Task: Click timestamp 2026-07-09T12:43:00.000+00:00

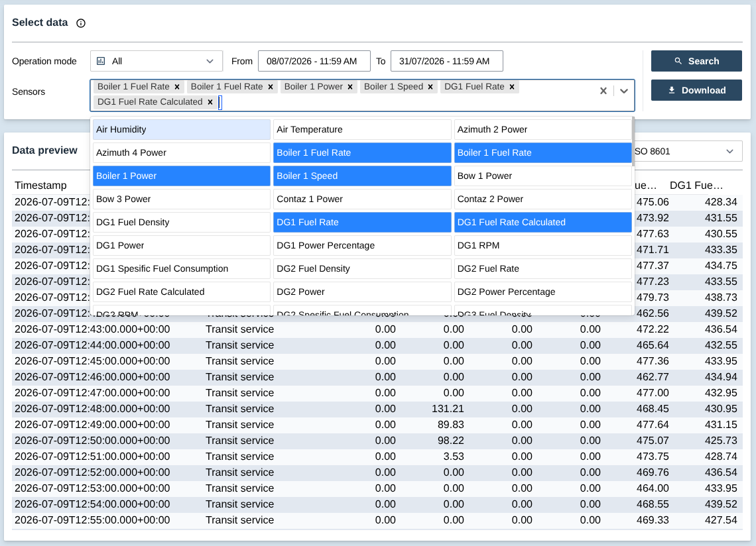Action: (92, 329)
